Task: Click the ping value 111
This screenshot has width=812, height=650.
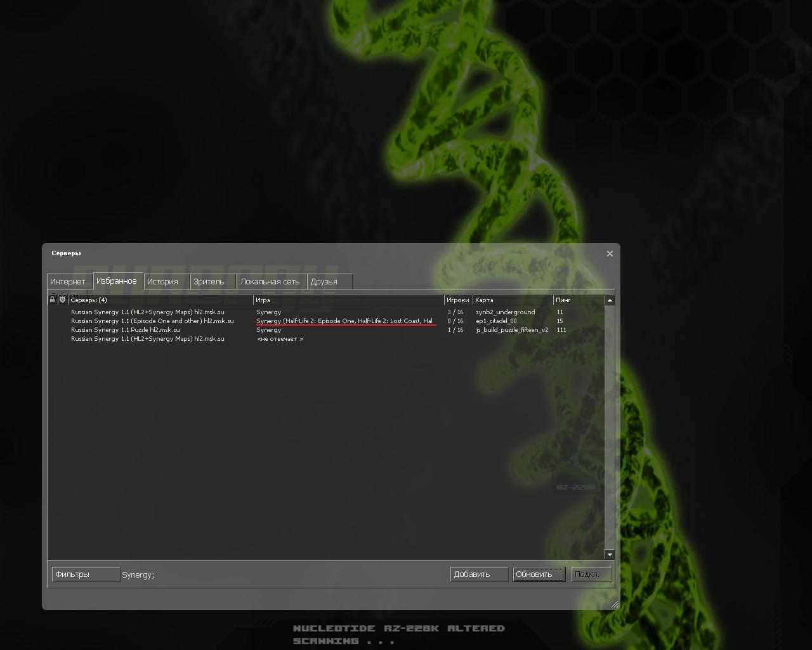Action: 561,330
